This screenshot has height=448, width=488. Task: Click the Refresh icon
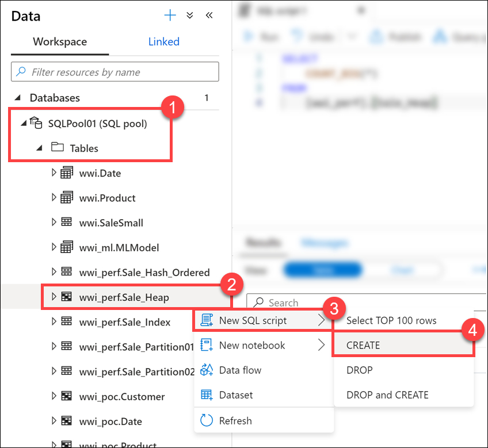207,420
